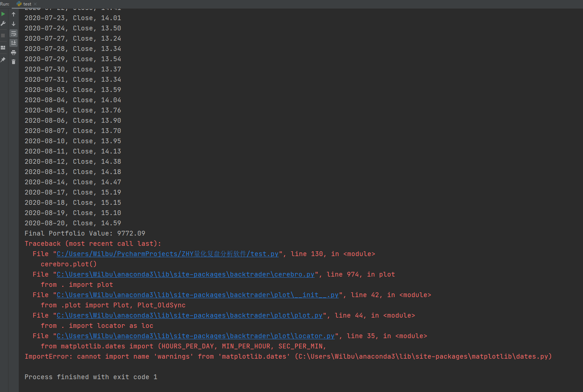Click the '2020-07-23, Close, 14.01' line
This screenshot has height=392, width=583.
[73, 18]
